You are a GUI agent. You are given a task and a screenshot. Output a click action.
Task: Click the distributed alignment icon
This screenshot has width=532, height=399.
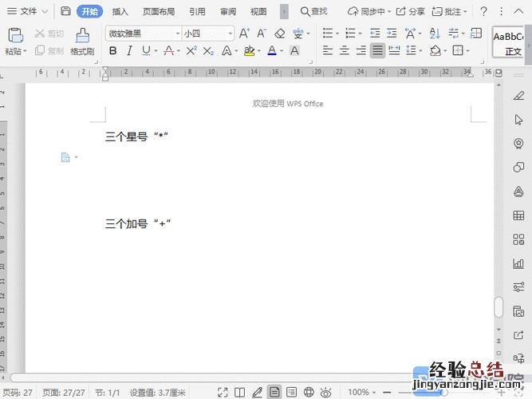coord(394,51)
